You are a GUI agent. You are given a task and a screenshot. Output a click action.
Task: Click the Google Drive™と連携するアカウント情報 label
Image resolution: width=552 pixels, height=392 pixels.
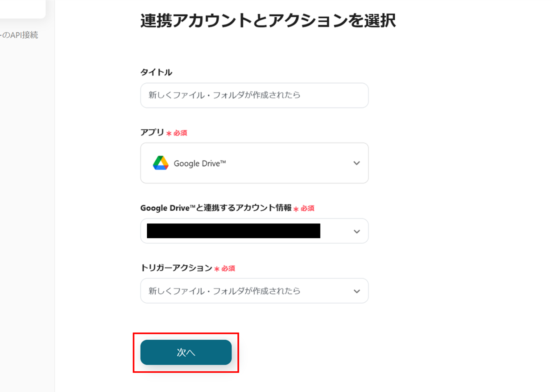216,208
